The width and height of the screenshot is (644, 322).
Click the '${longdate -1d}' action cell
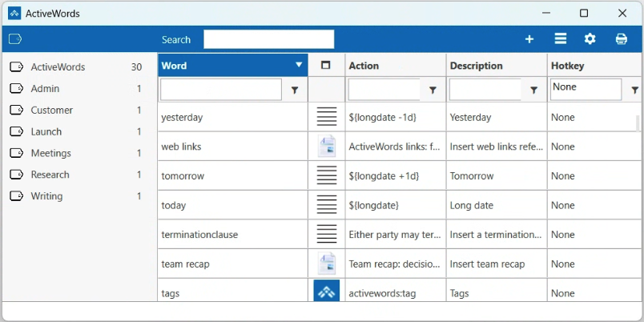pos(396,117)
